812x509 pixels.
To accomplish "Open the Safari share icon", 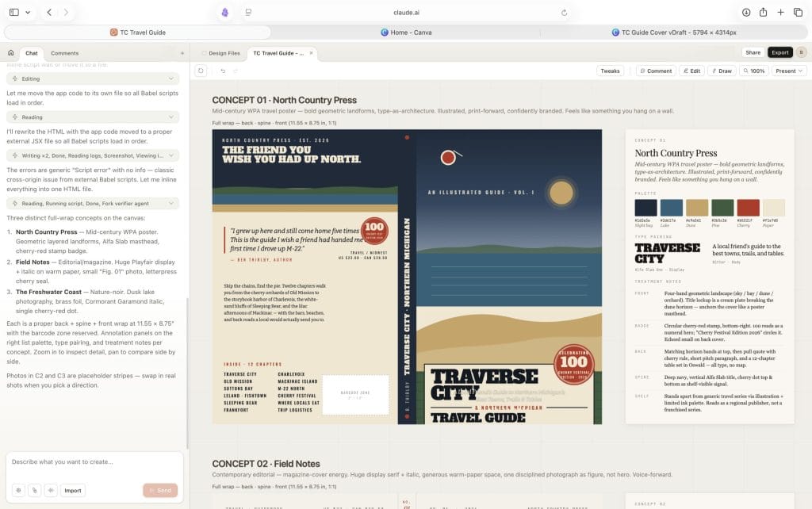I will pyautogui.click(x=763, y=13).
